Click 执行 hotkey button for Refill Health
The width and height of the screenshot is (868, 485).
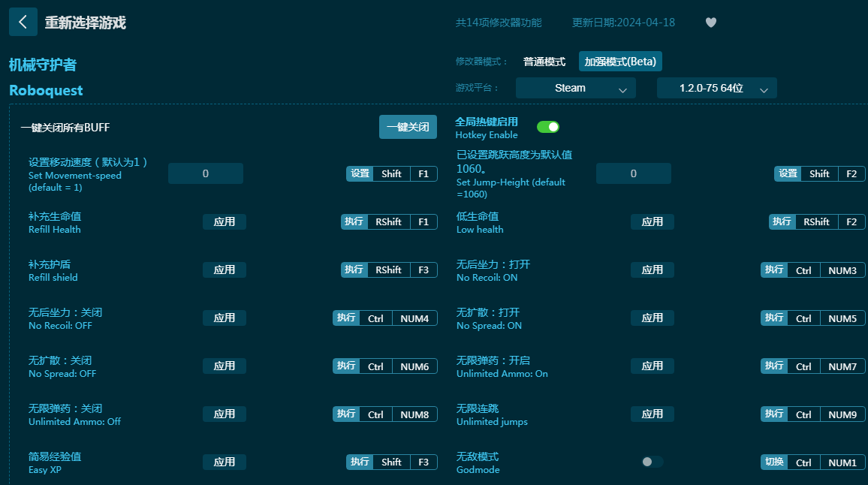354,222
